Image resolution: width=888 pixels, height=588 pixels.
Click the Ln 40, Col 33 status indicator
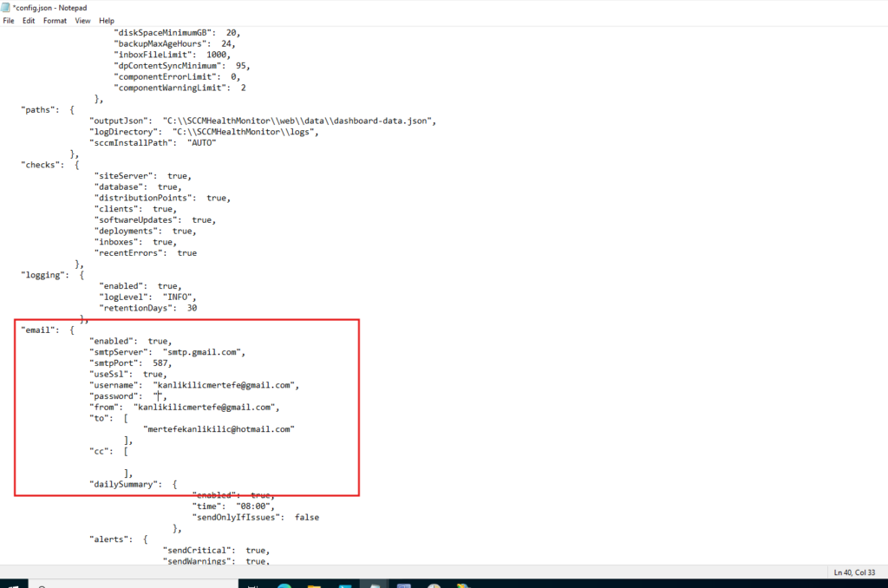click(x=856, y=572)
